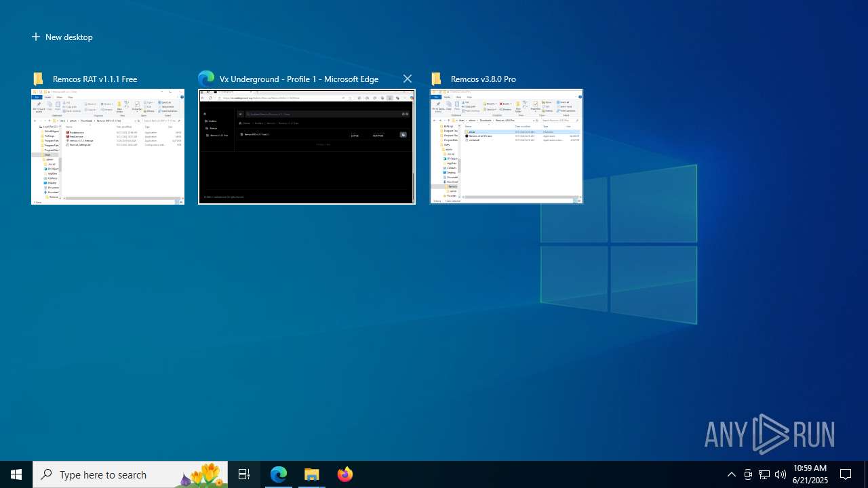Screen dimensions: 868x488
Task: Select the 'Remcos RAT v1.1.1 Free' title text
Action: pos(95,79)
